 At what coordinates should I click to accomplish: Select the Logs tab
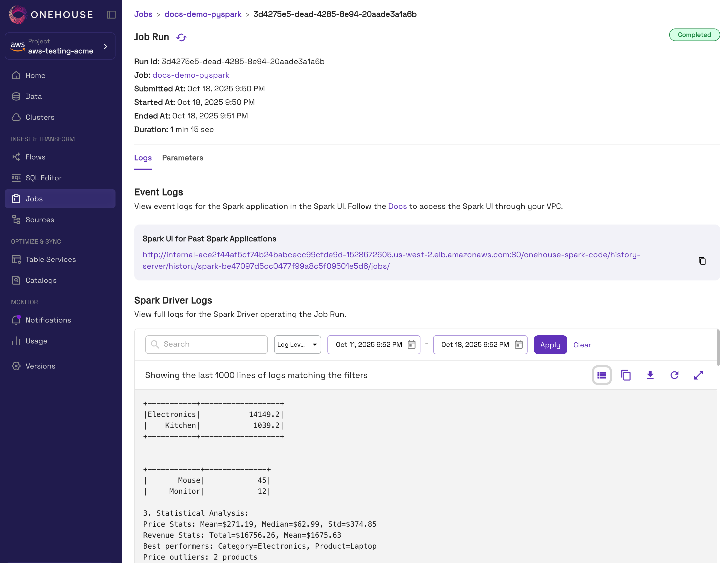point(143,158)
